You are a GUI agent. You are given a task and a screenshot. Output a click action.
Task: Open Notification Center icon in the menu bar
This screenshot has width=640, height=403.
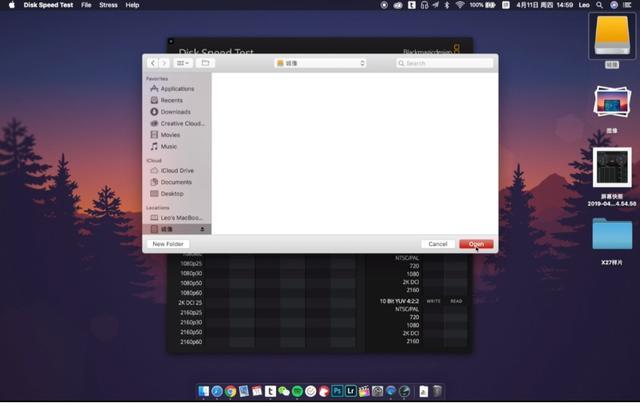[627, 5]
